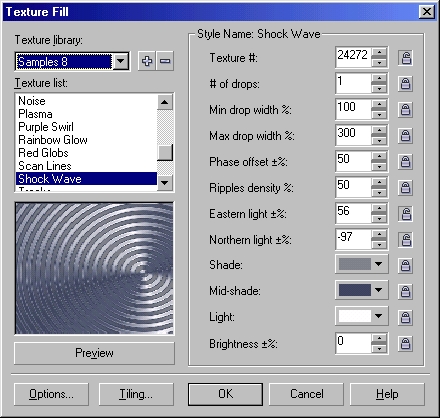Image resolution: width=440 pixels, height=418 pixels.
Task: Click the Mid-shade color swatch
Action: [355, 290]
